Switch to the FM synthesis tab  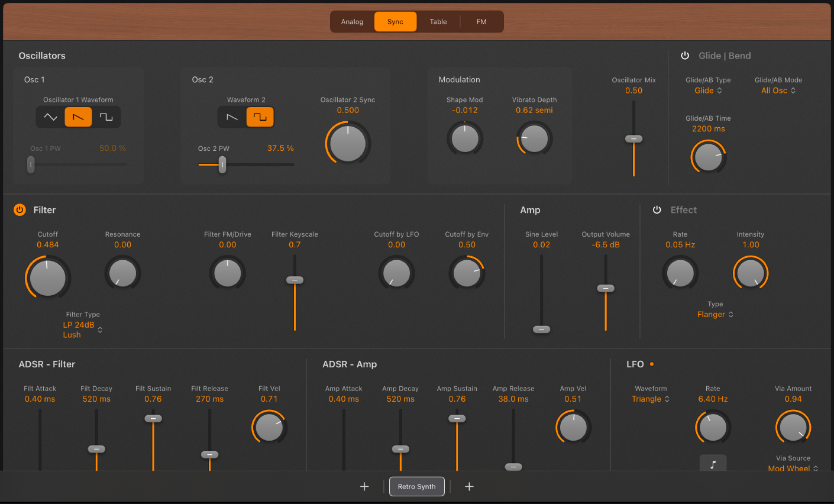pos(481,21)
